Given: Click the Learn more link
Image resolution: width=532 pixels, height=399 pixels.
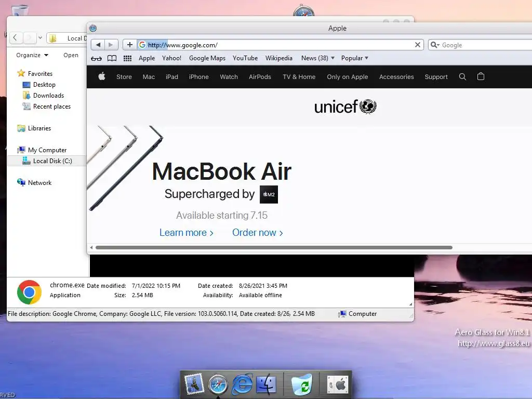Looking at the screenshot, I should 187,233.
